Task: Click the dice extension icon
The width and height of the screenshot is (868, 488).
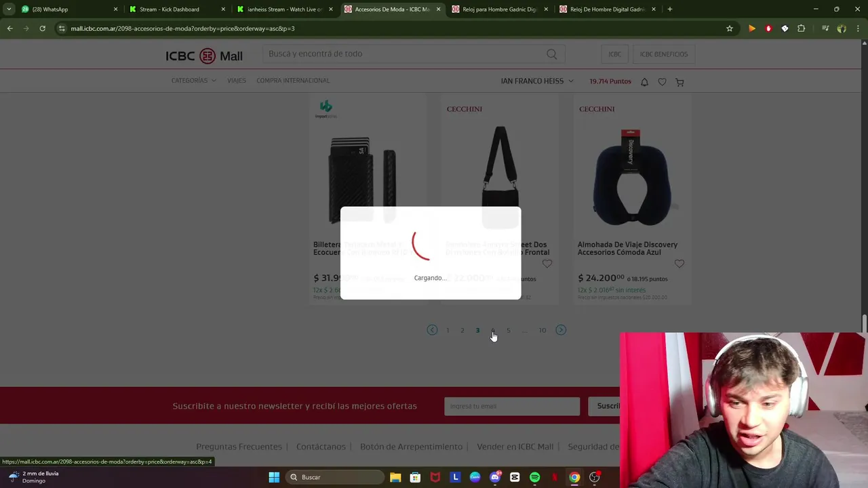Action: (x=785, y=28)
